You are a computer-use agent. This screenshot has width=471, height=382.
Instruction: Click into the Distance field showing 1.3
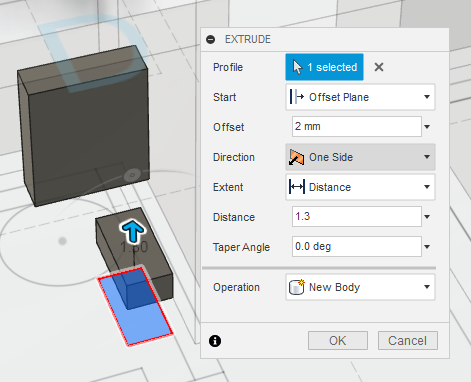357,216
